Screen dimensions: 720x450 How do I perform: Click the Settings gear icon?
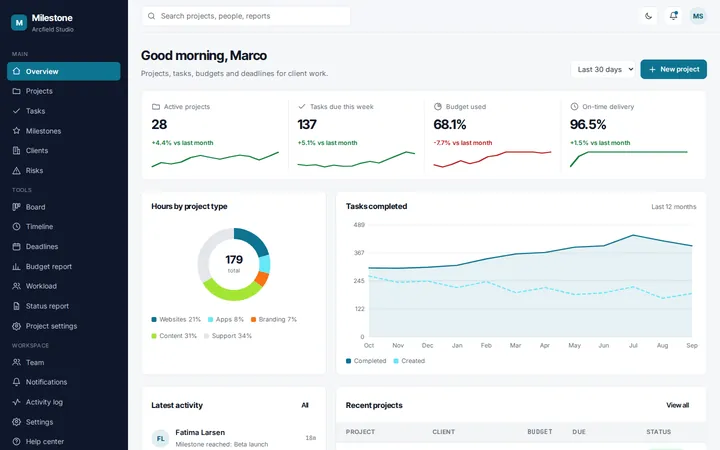[x=17, y=422]
